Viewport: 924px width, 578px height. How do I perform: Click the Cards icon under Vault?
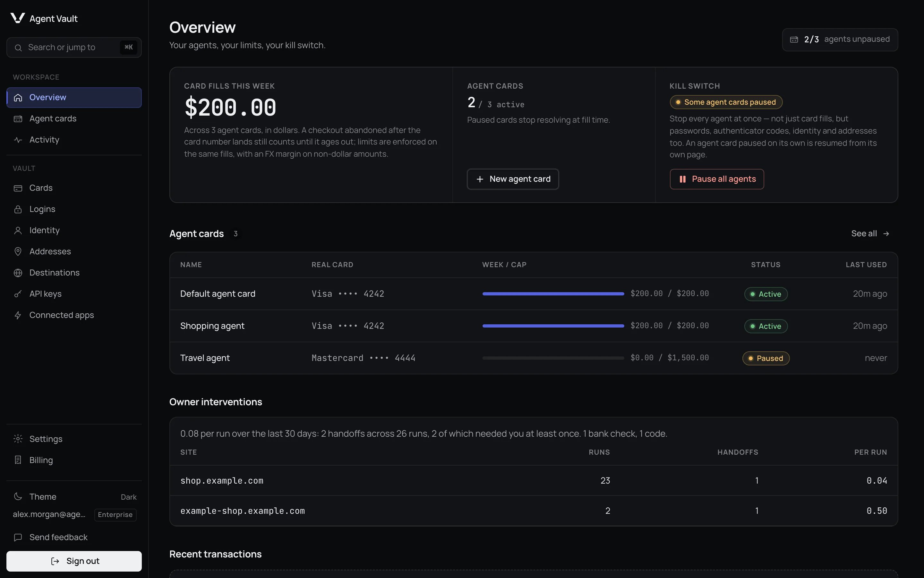click(x=18, y=188)
